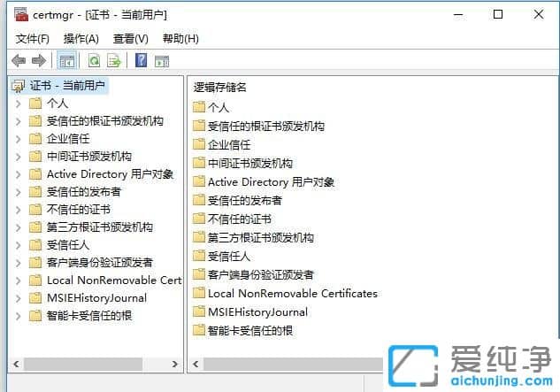This screenshot has width=560, height=392.
Task: Click left pane scrollbar left arrow
Action: (17, 365)
